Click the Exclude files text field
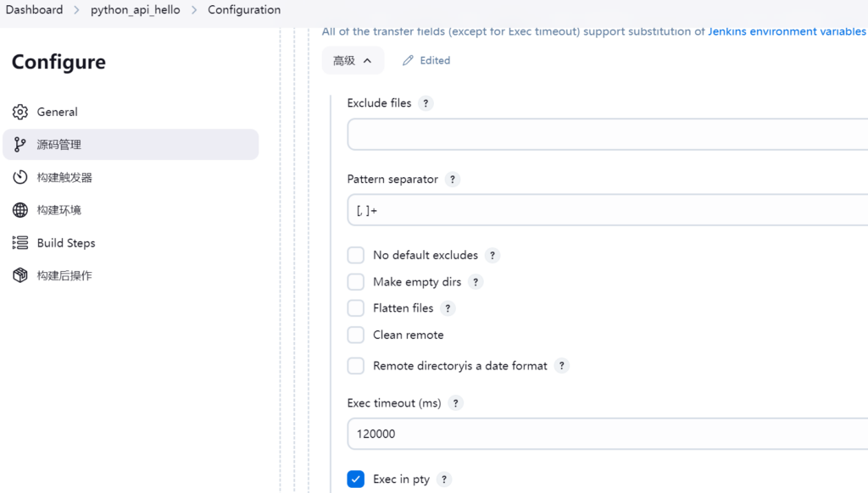This screenshot has height=493, width=868. 607,135
